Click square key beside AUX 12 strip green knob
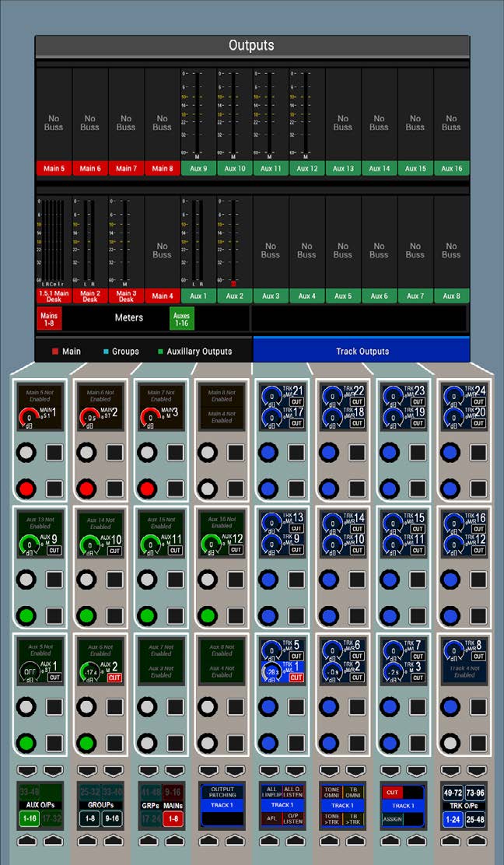Viewport: 504px width, 865px height. coord(236,615)
